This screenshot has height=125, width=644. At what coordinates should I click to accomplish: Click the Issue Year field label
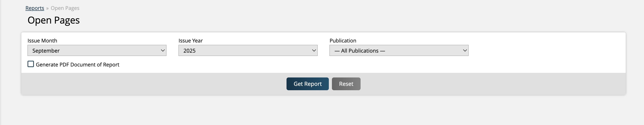click(190, 41)
